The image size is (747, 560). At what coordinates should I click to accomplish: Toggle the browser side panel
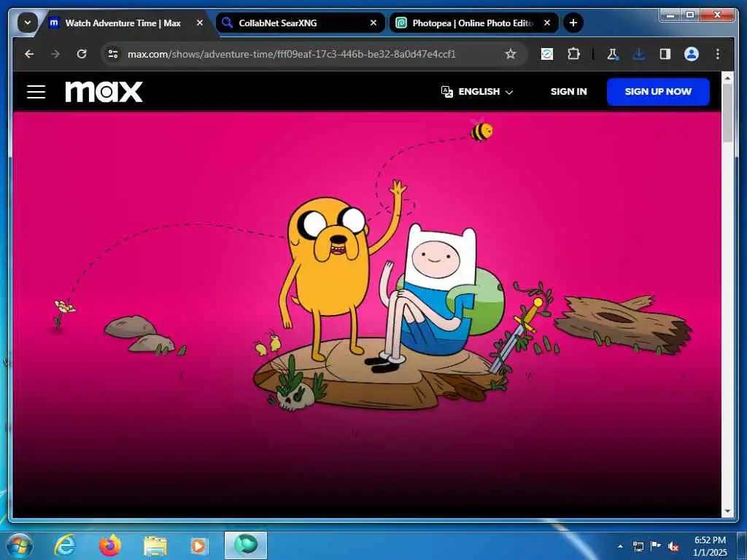[665, 54]
